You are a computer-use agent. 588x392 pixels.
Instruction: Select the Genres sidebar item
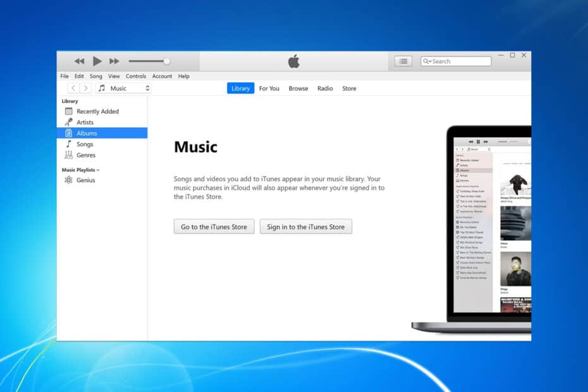(x=86, y=155)
